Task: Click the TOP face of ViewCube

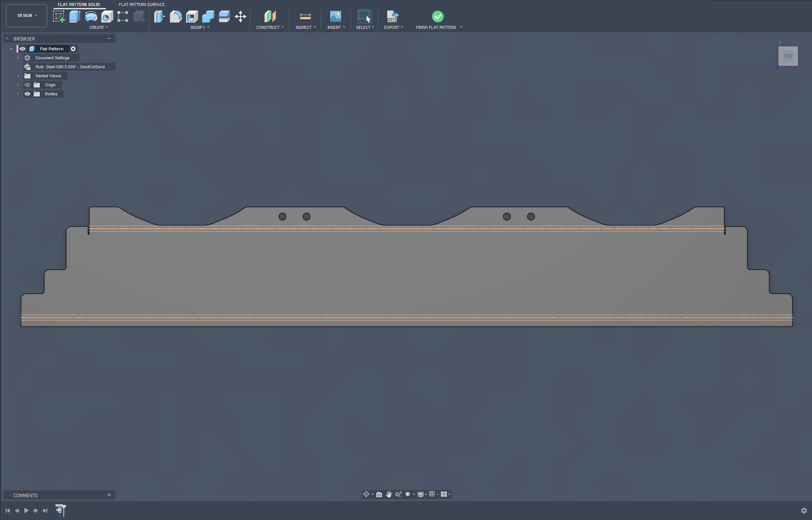Action: pos(788,56)
